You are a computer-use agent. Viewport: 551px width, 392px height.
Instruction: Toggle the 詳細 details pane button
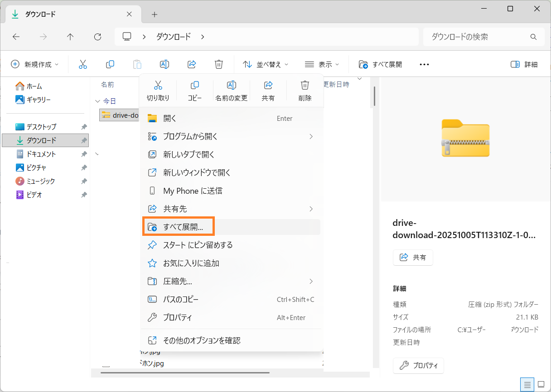(524, 64)
